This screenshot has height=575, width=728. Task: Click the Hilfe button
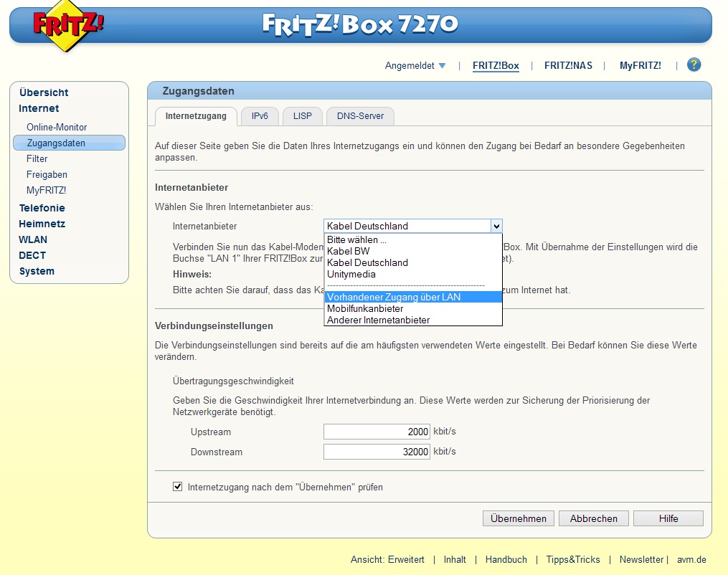668,518
